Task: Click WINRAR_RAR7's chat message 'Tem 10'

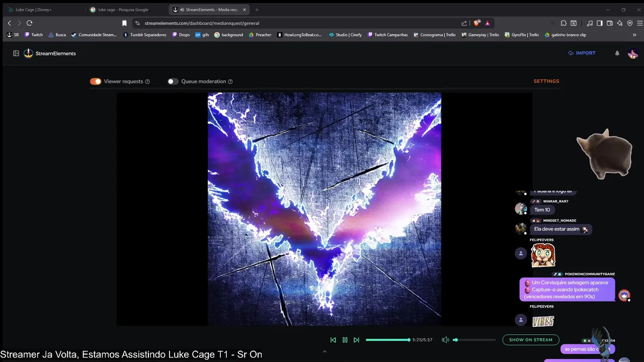Action: [542, 210]
